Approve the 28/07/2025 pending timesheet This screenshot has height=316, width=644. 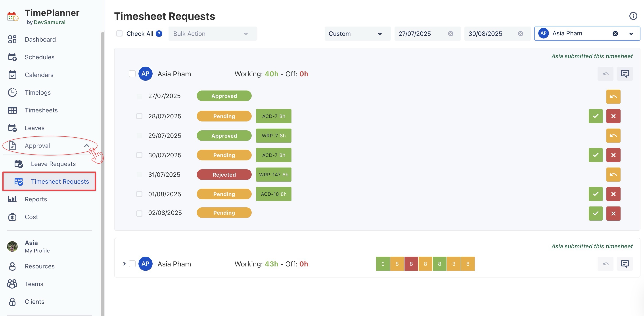pyautogui.click(x=596, y=116)
